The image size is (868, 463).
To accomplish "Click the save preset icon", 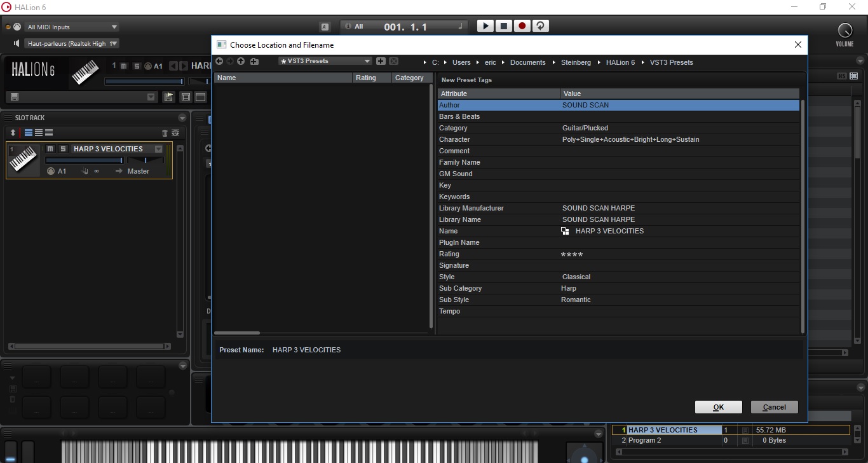I will (169, 97).
